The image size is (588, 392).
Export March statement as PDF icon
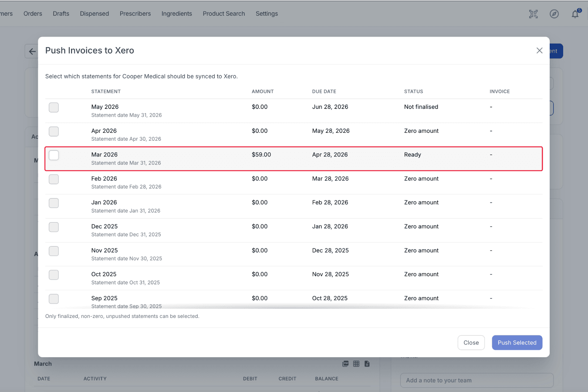click(x=345, y=364)
